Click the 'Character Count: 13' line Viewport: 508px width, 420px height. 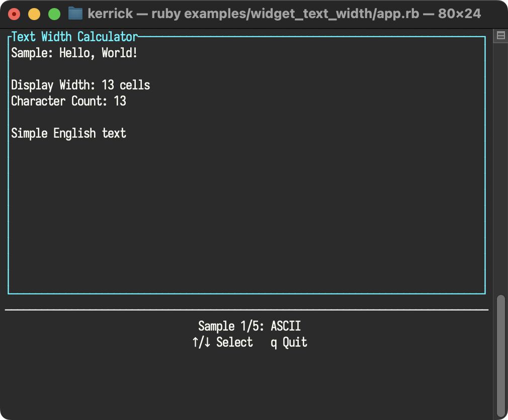click(69, 101)
